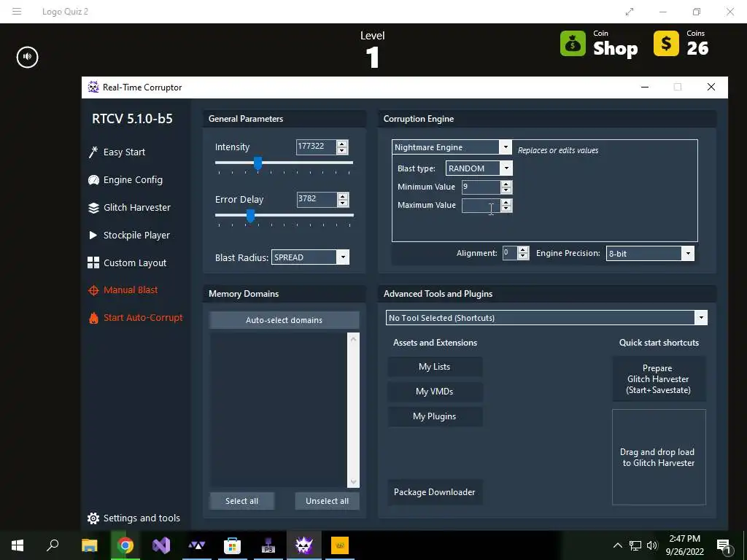Click the Custom Layout grid icon
The width and height of the screenshot is (747, 560).
pyautogui.click(x=93, y=262)
